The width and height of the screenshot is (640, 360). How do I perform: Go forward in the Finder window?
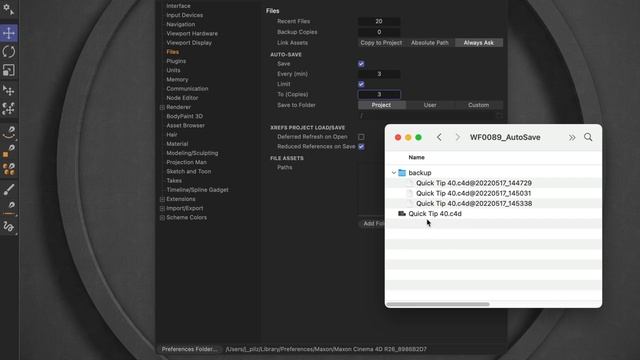click(x=458, y=137)
